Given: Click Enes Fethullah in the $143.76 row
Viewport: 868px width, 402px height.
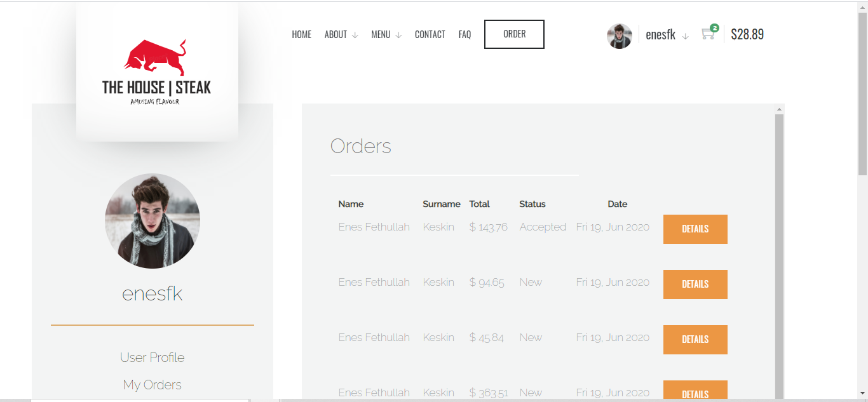Looking at the screenshot, I should tap(374, 227).
